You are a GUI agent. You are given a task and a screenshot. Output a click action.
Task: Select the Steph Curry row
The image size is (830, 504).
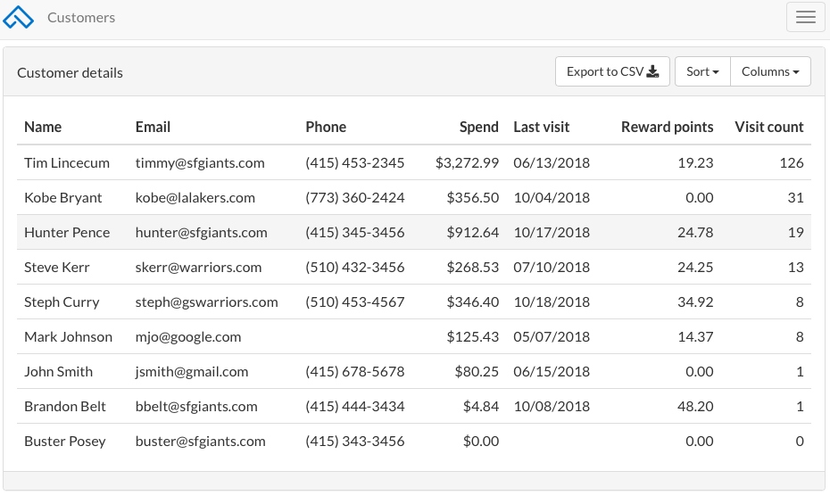coord(62,302)
